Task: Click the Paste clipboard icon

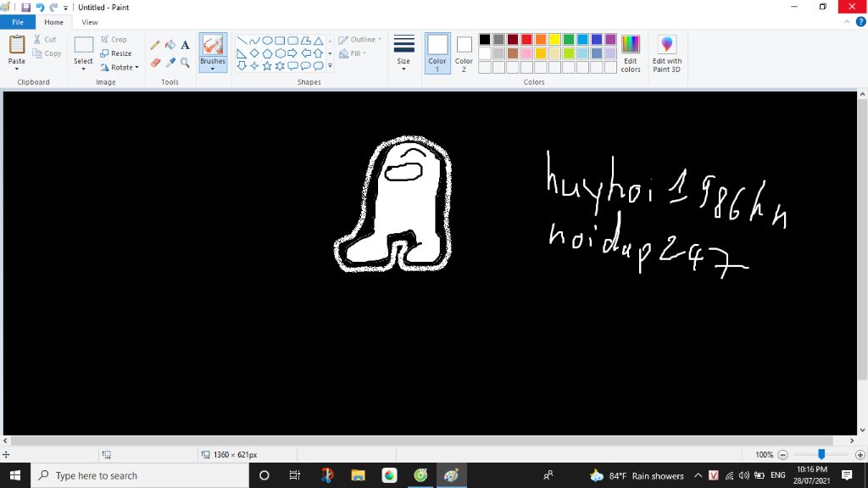Action: pos(17,45)
